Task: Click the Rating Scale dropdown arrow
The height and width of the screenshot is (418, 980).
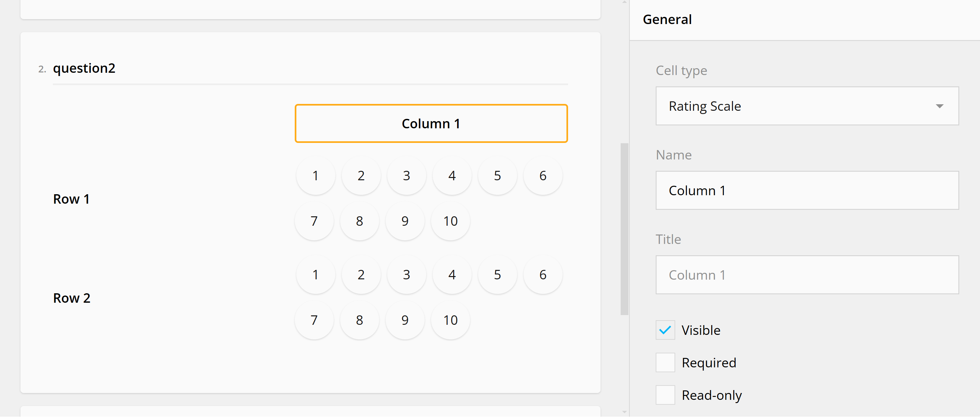Action: click(939, 106)
